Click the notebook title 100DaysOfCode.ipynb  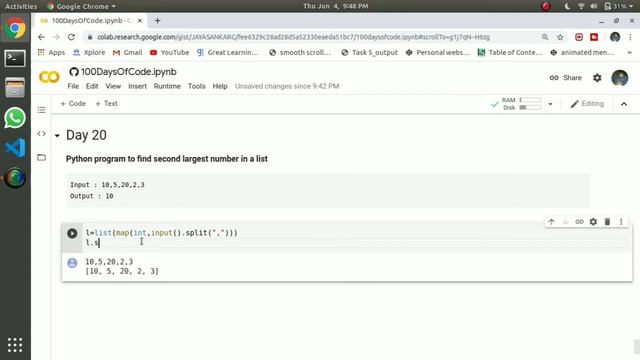coord(129,72)
